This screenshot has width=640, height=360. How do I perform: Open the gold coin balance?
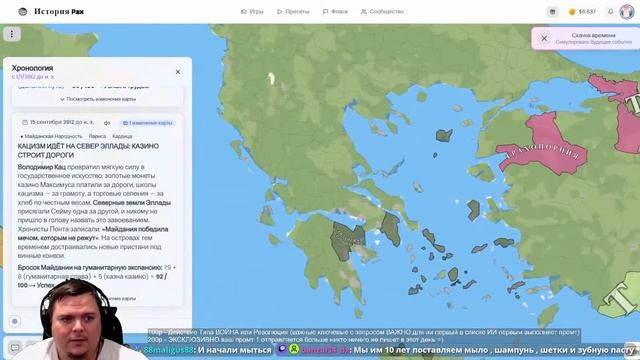(582, 12)
